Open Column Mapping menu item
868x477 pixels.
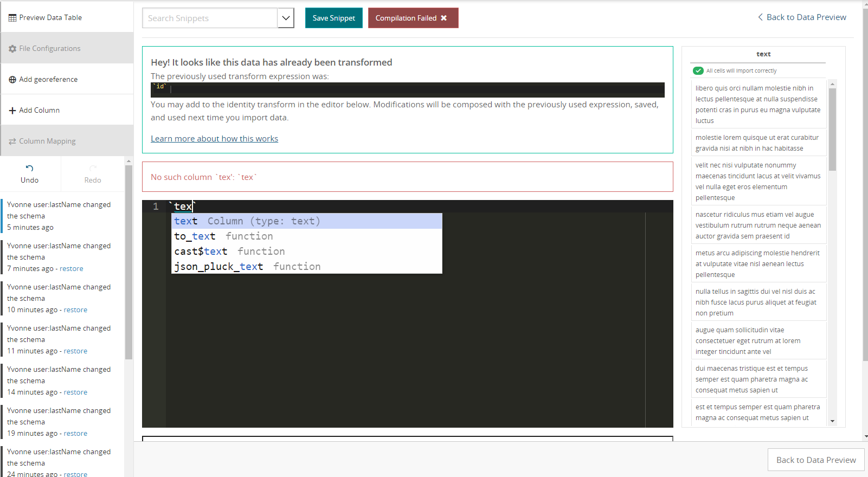pos(67,141)
